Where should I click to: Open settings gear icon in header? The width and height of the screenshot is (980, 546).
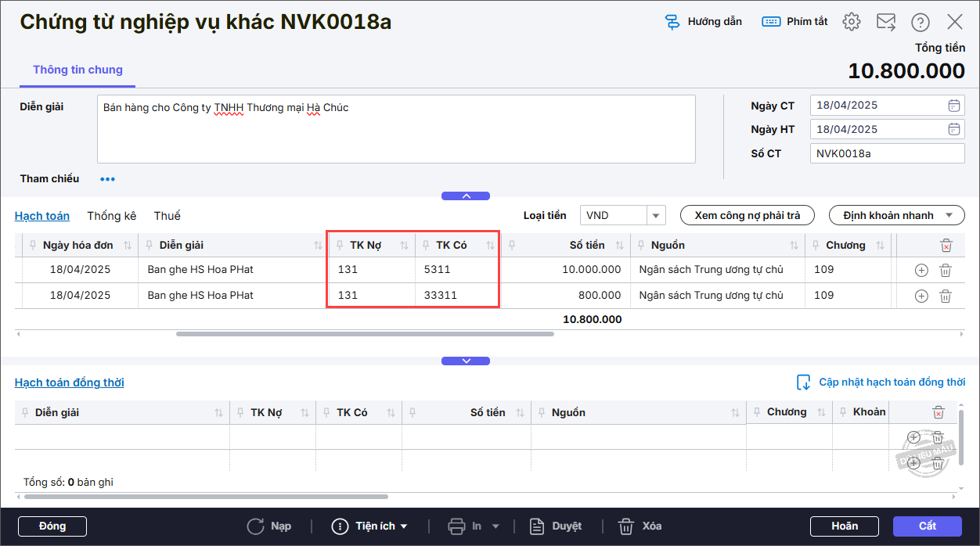point(852,22)
